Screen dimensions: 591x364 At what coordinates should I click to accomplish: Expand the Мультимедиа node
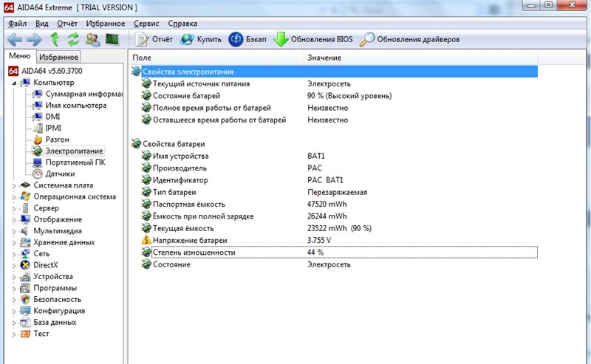[x=14, y=231]
